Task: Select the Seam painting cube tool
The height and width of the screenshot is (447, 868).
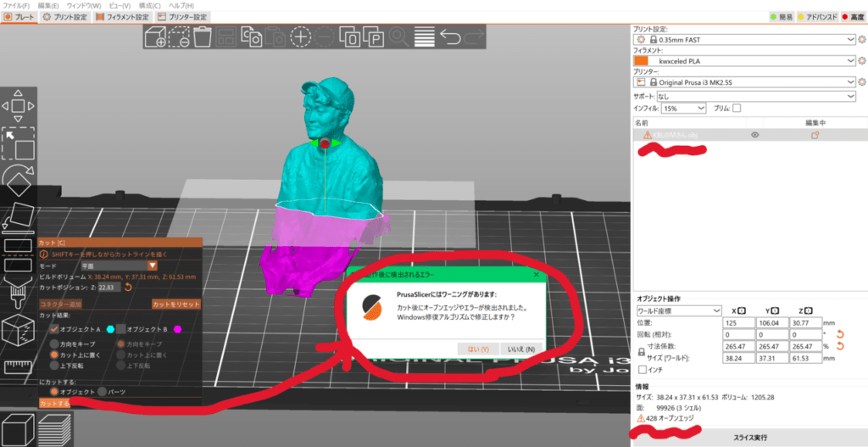Action: tap(19, 331)
